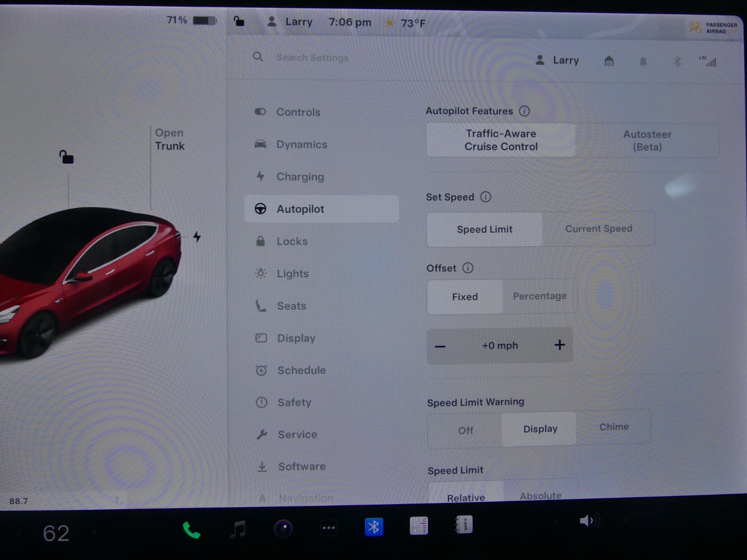Click the car unlock padlock icon
Image resolution: width=747 pixels, height=560 pixels.
point(66,157)
